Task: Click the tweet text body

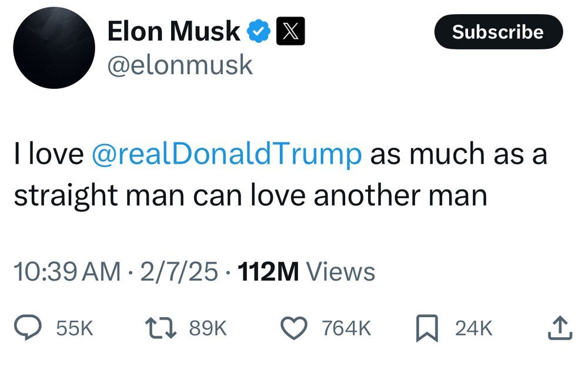Action: 280,175
